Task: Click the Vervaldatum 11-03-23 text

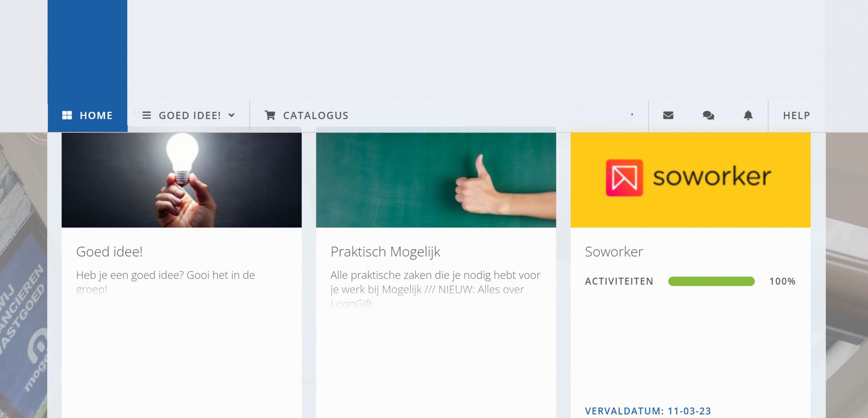Action: coord(648,411)
